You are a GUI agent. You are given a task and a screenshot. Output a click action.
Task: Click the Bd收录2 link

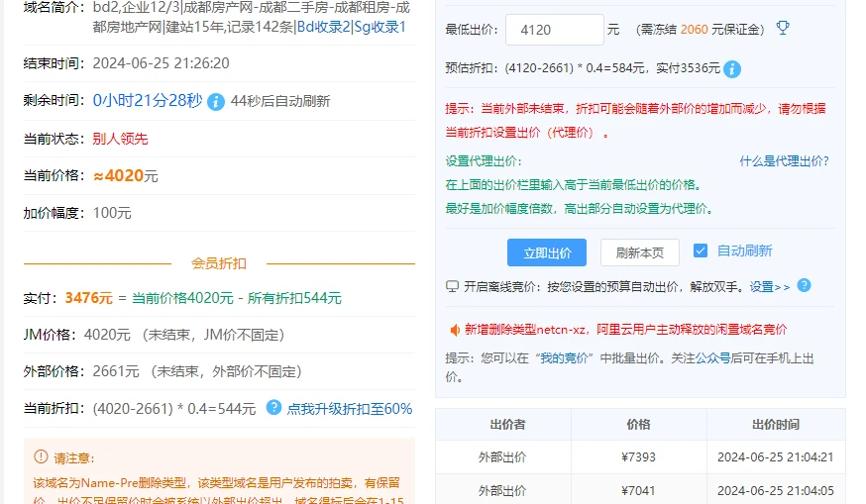323,27
